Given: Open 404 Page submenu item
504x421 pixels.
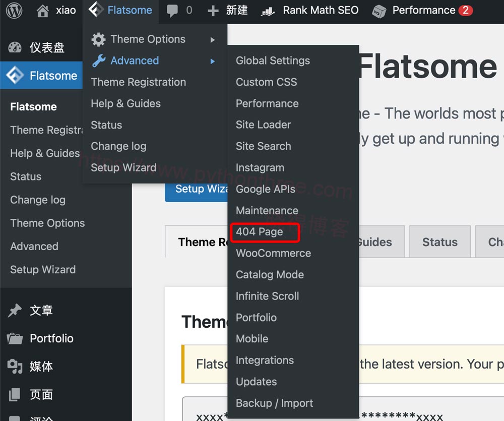Looking at the screenshot, I should tap(260, 232).
